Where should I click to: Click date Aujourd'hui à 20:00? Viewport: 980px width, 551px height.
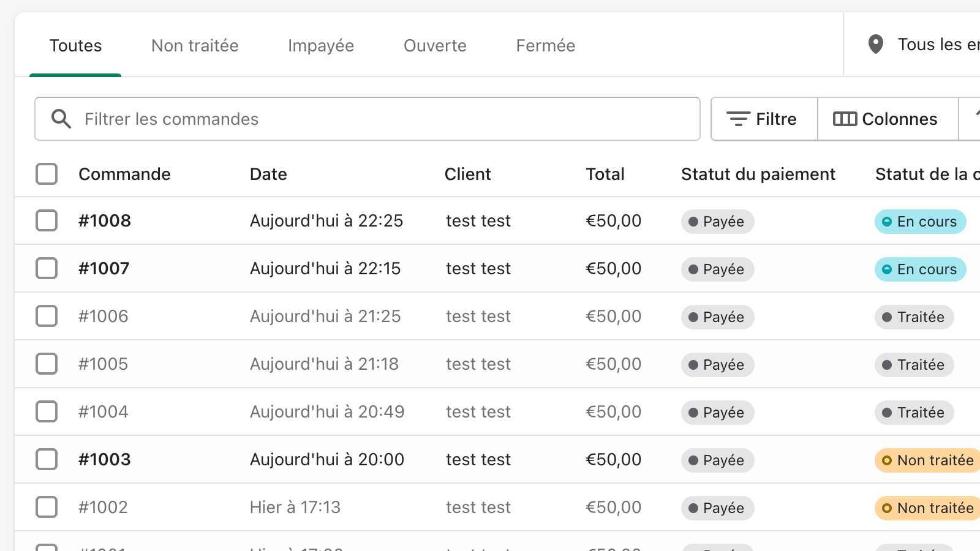pyautogui.click(x=327, y=459)
